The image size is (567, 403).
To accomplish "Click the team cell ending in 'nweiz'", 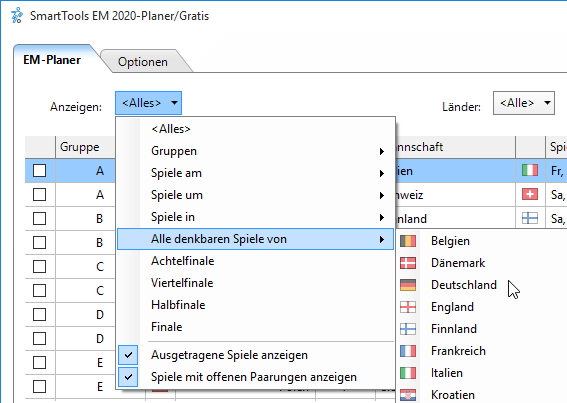I will point(456,195).
